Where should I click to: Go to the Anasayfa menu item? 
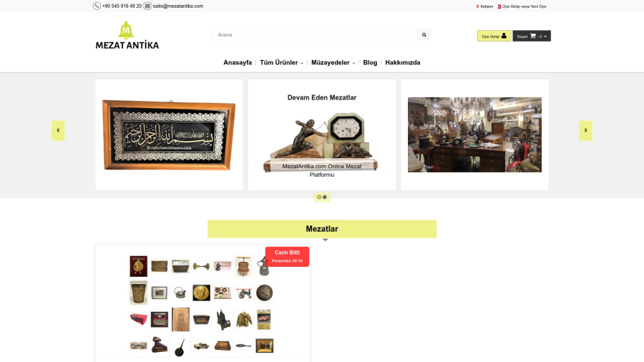click(x=238, y=62)
